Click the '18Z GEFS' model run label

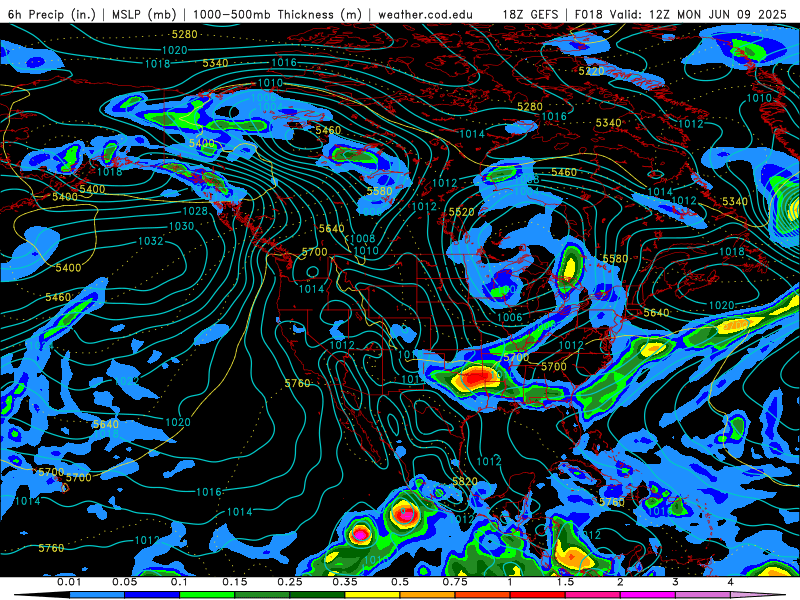pos(530,14)
